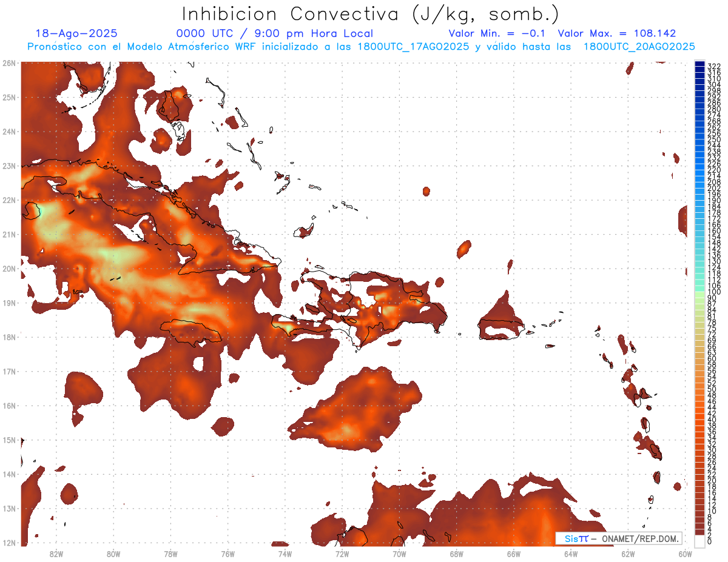The image size is (728, 562).
Task: Click the longitude label "72W"
Action: [342, 554]
